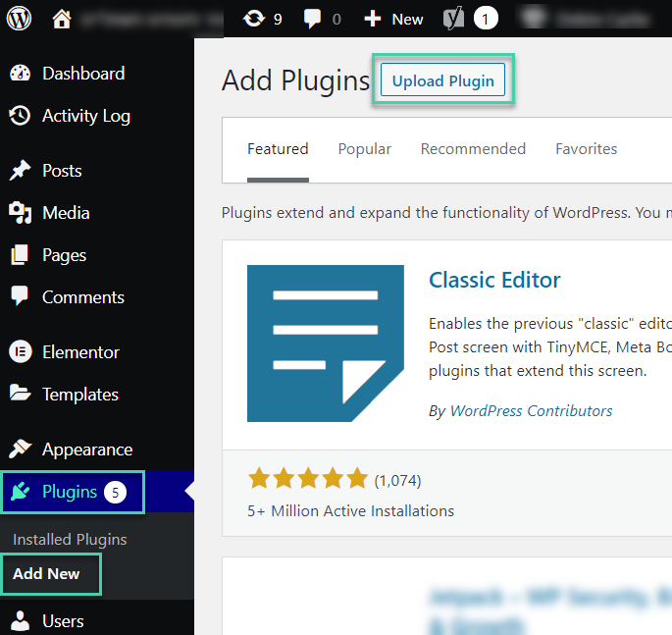Image resolution: width=672 pixels, height=635 pixels.
Task: Switch to the Featured tab
Action: 278,149
